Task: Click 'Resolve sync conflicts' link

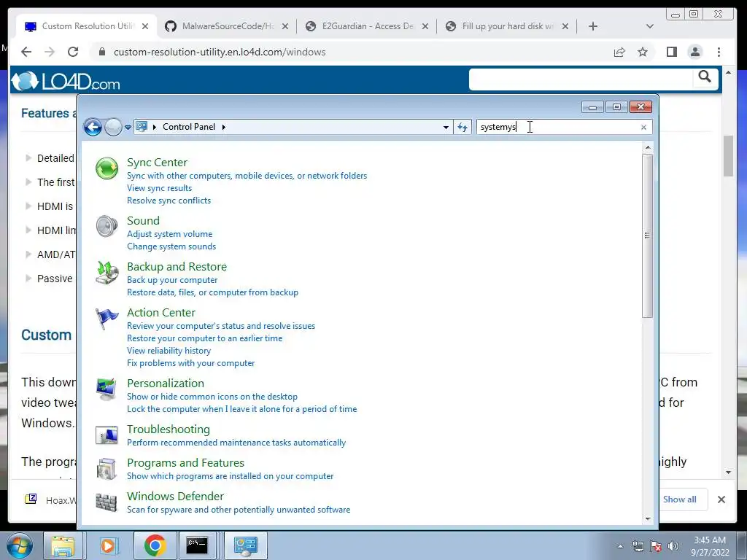Action: (x=169, y=201)
